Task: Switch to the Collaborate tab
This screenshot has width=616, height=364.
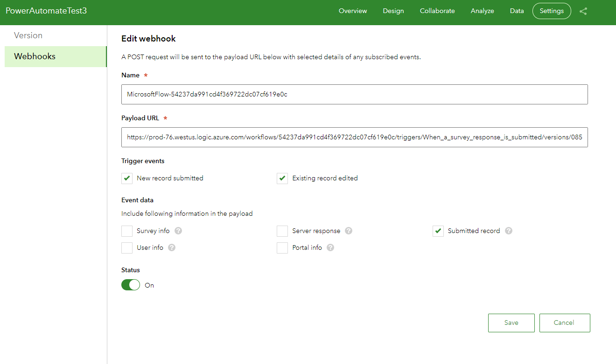Action: click(437, 11)
